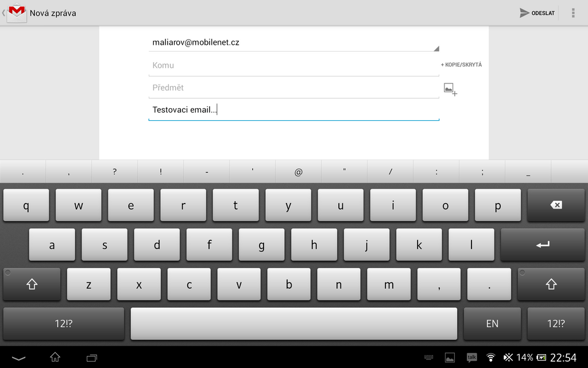Screen dimensions: 588x368
Task: Tap the ODESLAT paper plane send icon
Action: pos(524,12)
